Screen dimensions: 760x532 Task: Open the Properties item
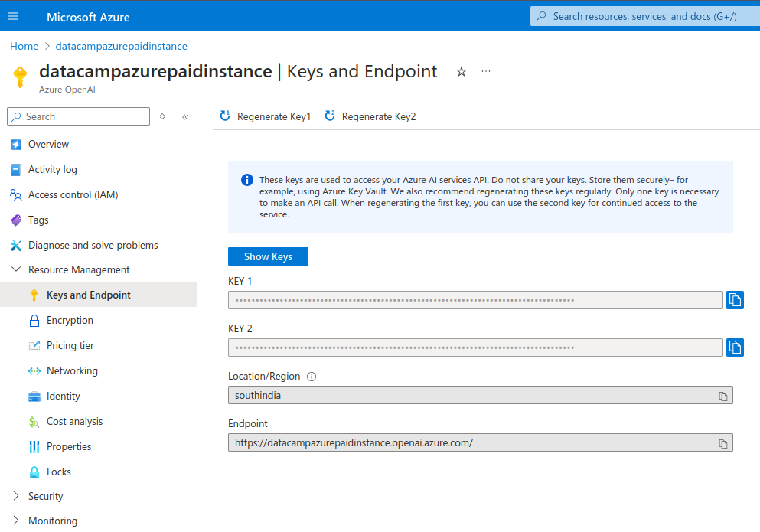pos(69,446)
